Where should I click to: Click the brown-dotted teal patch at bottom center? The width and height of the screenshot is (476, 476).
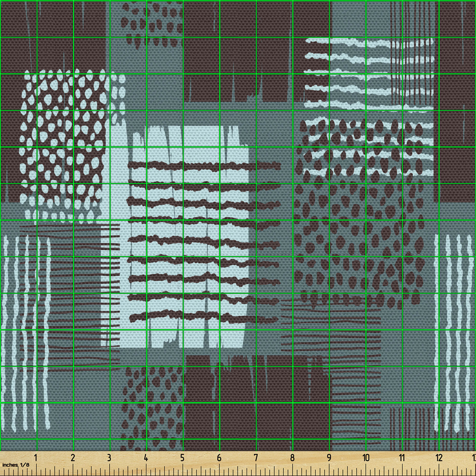151,409
